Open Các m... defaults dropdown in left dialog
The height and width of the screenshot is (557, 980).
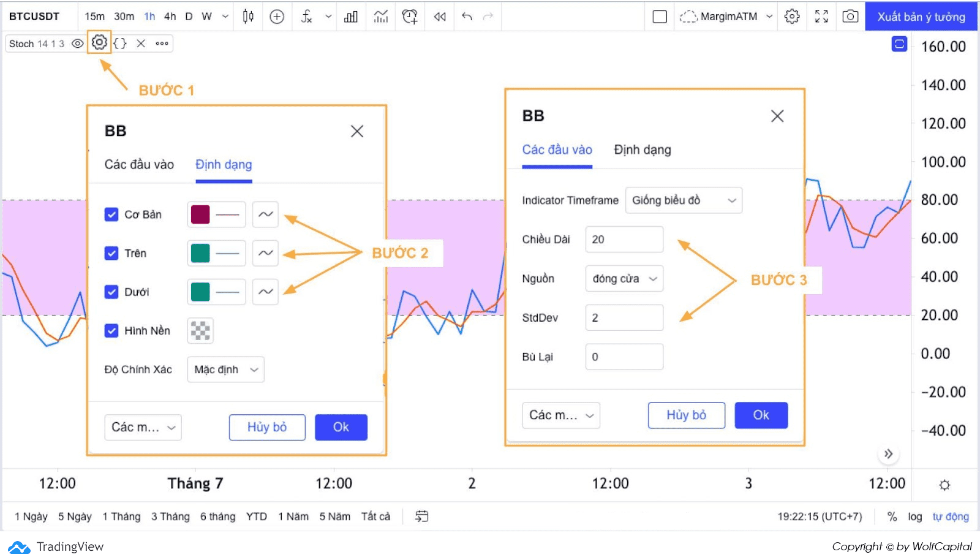pos(143,427)
